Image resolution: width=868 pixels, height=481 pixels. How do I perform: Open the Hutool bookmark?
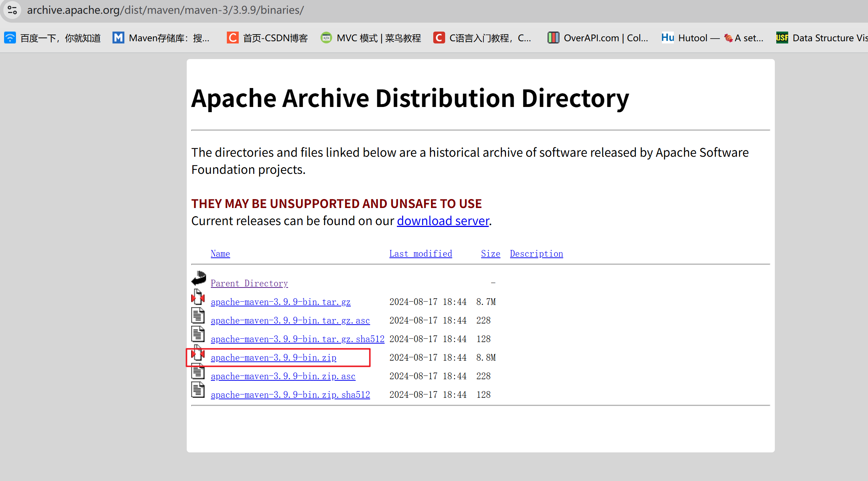coord(712,38)
